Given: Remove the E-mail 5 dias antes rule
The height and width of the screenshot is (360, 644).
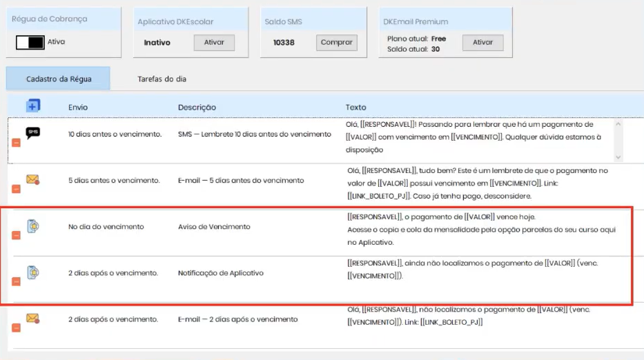Looking at the screenshot, I should [x=16, y=189].
